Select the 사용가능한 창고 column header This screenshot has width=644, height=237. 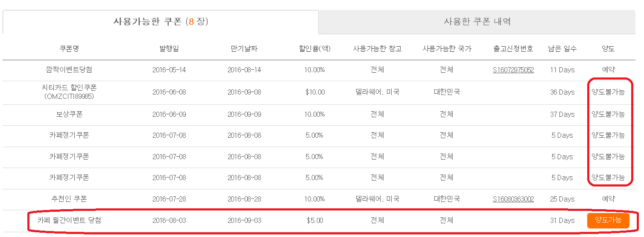377,49
